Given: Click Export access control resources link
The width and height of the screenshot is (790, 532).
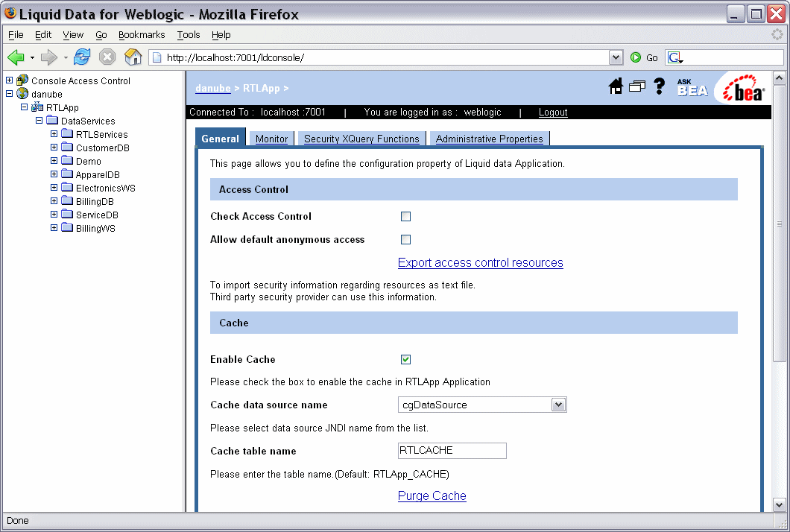Looking at the screenshot, I should (x=480, y=262).
